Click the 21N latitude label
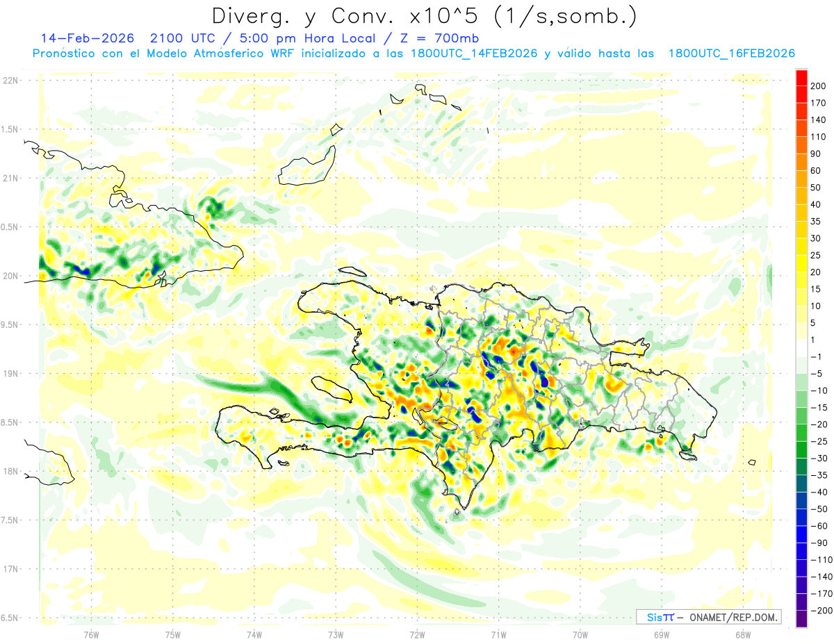This screenshot has width=834, height=644. pyautogui.click(x=10, y=179)
